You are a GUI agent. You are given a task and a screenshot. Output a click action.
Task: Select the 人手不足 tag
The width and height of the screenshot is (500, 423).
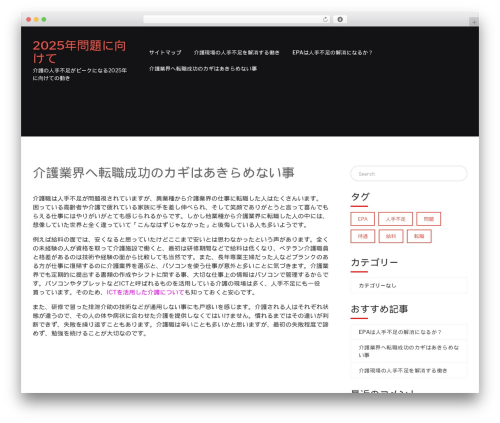pos(395,219)
